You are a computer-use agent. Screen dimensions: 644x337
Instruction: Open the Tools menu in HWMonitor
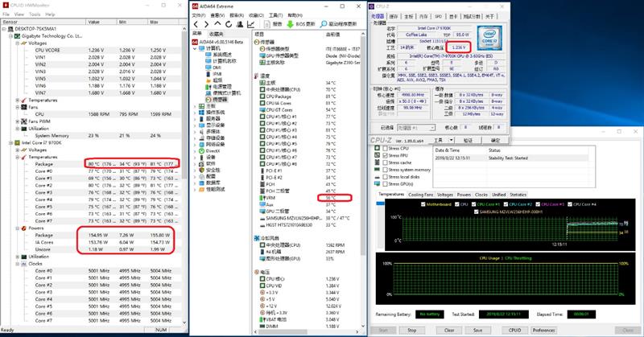point(35,14)
